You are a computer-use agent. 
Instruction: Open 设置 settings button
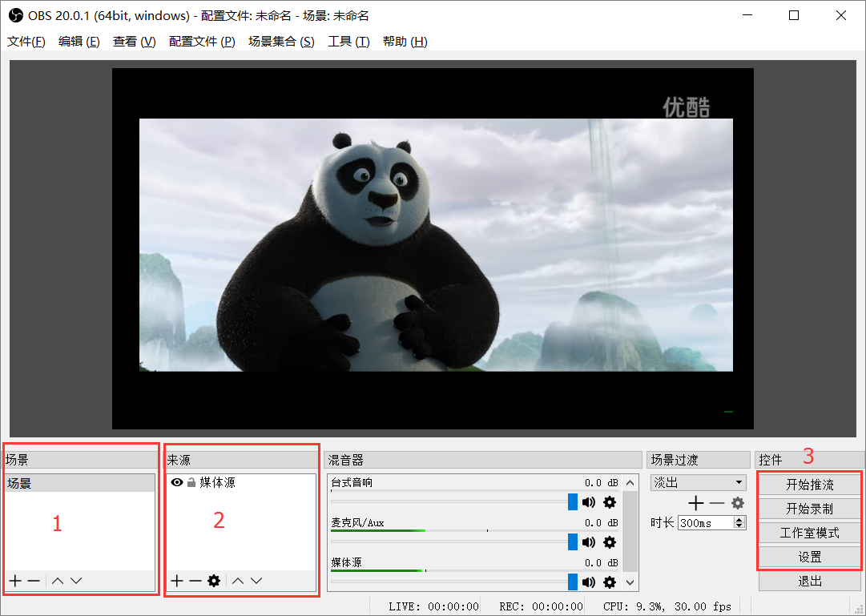click(x=810, y=557)
